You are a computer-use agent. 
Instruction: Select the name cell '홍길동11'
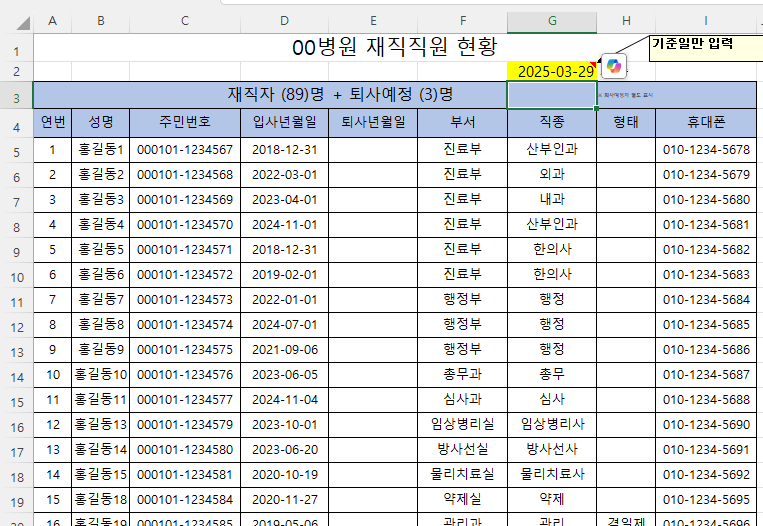[x=101, y=400]
